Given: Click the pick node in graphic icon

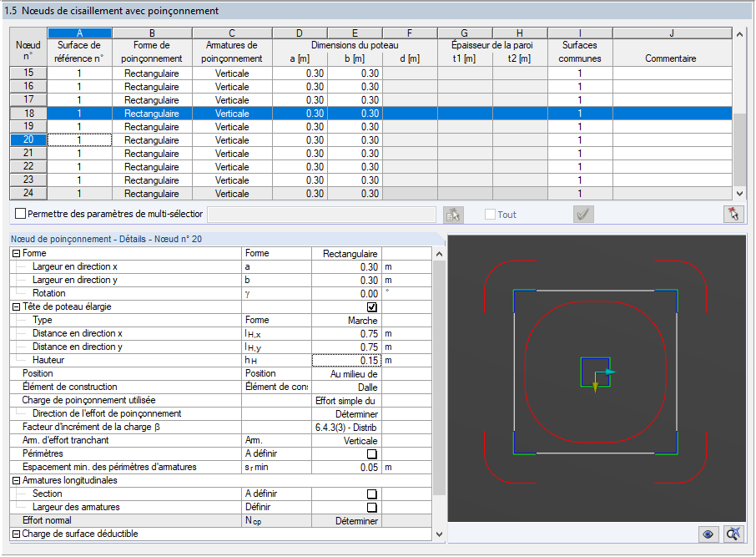Looking at the screenshot, I should (x=733, y=215).
